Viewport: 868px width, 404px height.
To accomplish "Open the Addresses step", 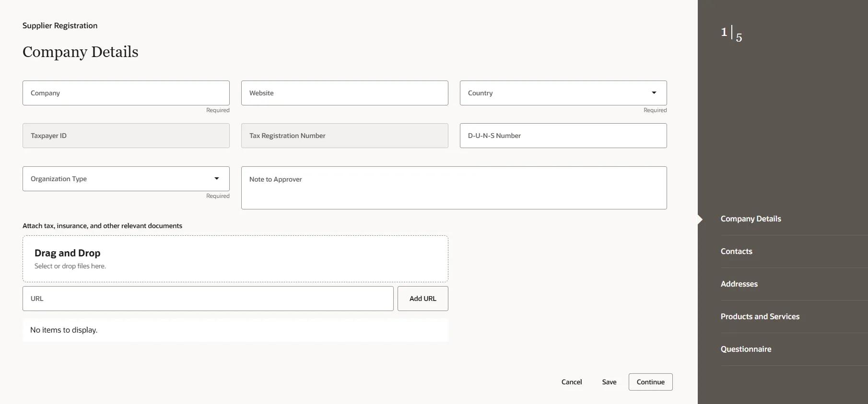I will (x=739, y=284).
